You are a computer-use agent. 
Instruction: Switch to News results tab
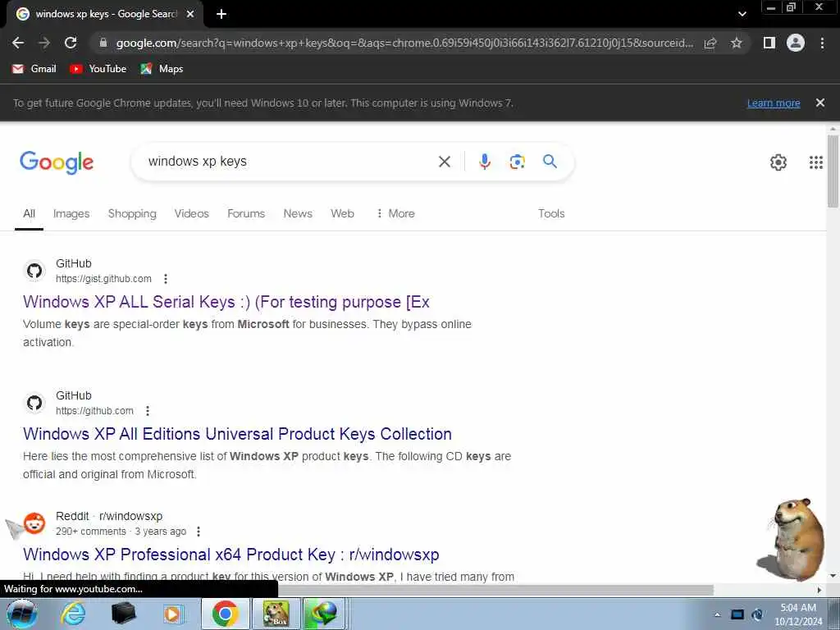click(298, 213)
